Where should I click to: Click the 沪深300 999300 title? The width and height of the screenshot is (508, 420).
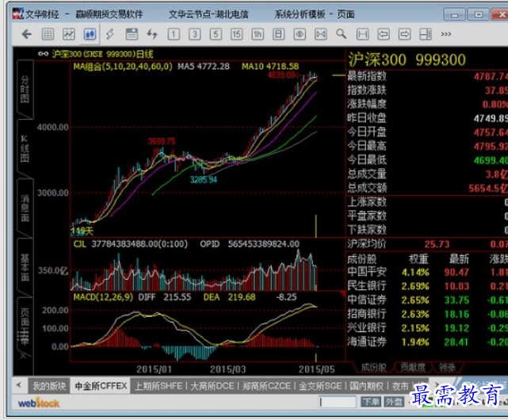coord(407,60)
